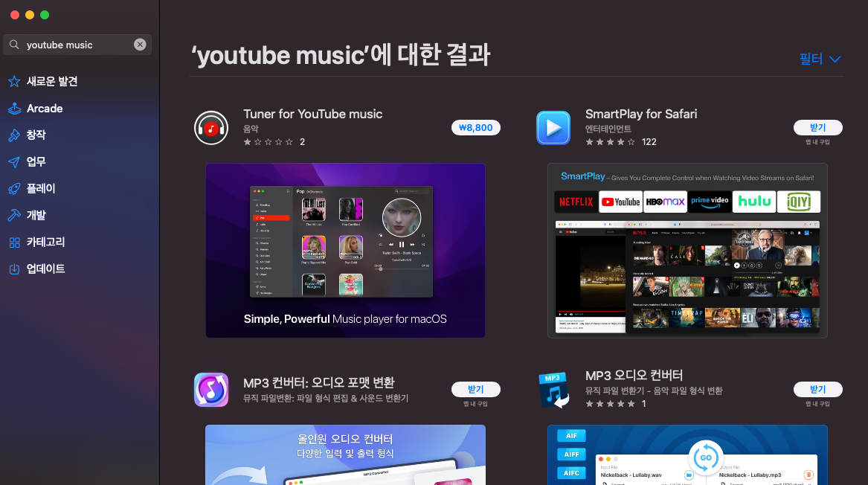Open Arcade joystick icon in sidebar
Image resolution: width=868 pixels, height=485 pixels.
[14, 109]
